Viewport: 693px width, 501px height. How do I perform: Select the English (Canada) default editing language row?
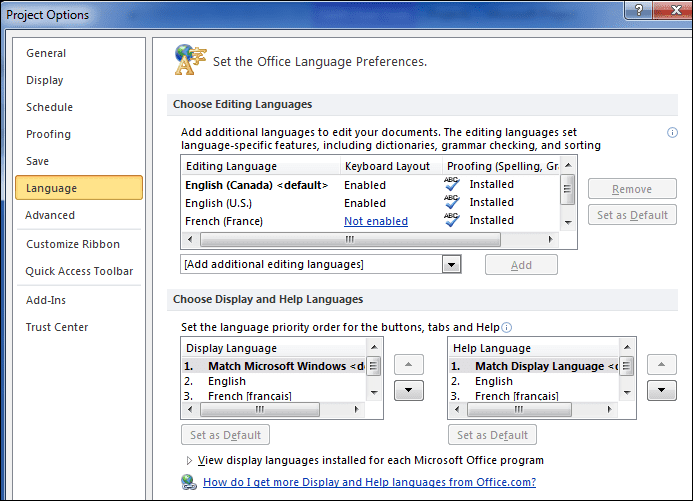coord(370,185)
